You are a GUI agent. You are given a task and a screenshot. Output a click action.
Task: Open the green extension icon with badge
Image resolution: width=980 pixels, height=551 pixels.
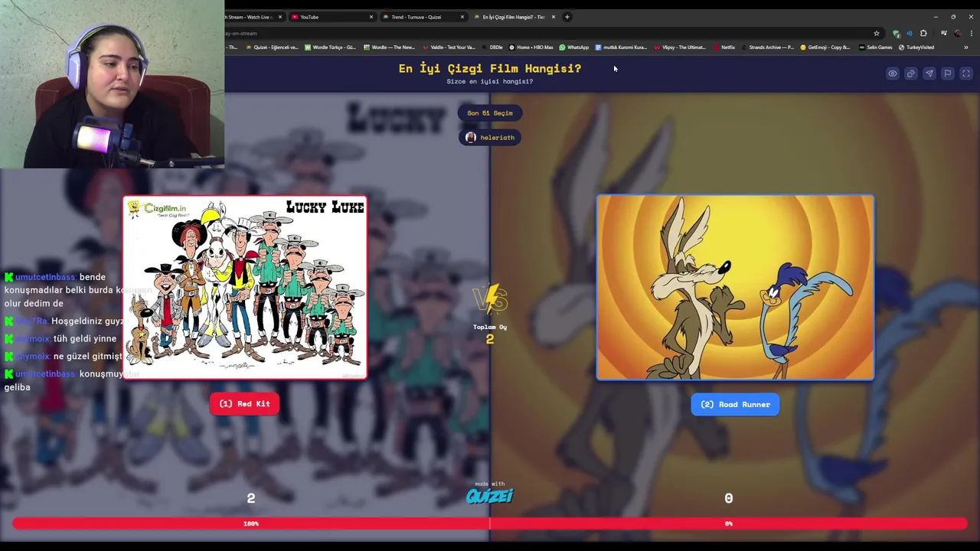(896, 33)
